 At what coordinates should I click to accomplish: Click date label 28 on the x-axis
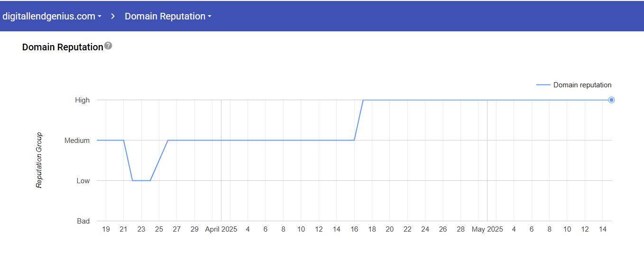(460, 229)
